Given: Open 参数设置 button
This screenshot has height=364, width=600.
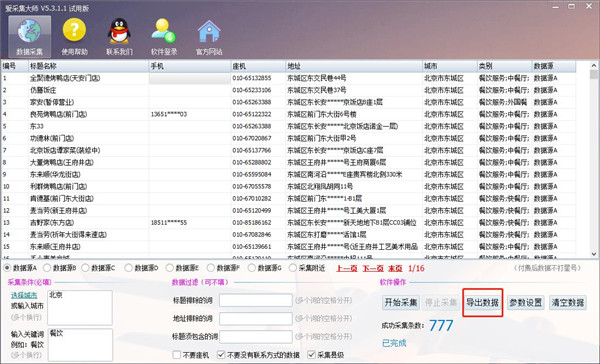Looking at the screenshot, I should [526, 302].
